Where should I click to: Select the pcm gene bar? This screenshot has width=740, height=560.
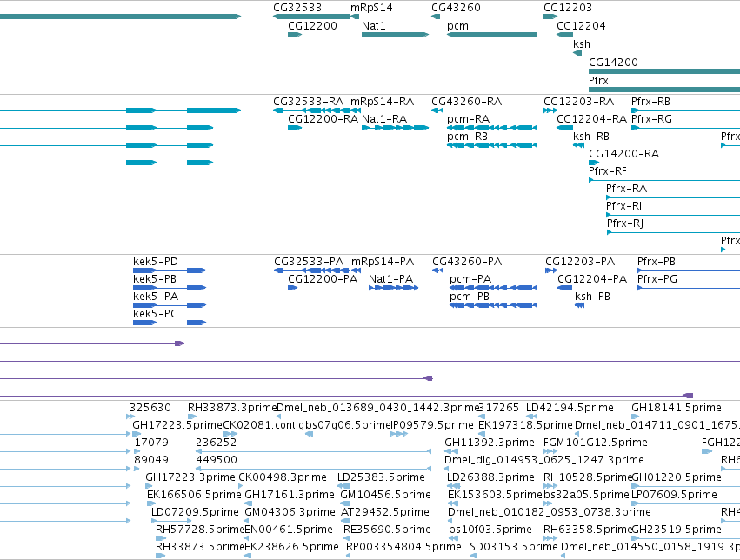pos(492,35)
